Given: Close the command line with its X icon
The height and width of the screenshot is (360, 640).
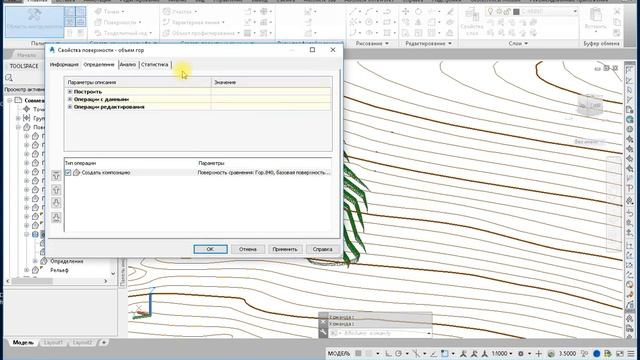Looking at the screenshot, I should [x=323, y=322].
